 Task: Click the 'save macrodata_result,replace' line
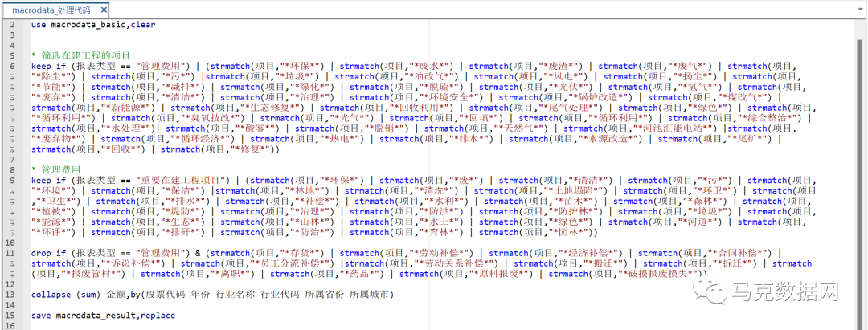[104, 315]
